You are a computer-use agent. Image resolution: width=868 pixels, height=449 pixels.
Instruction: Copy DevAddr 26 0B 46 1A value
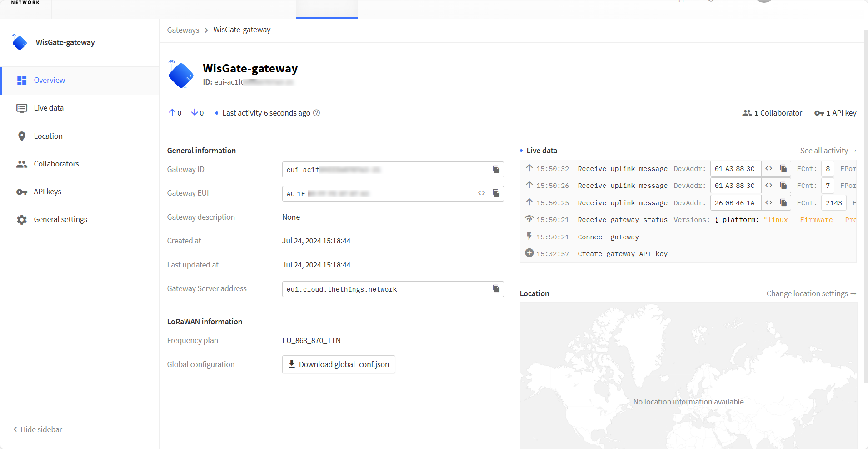(783, 203)
